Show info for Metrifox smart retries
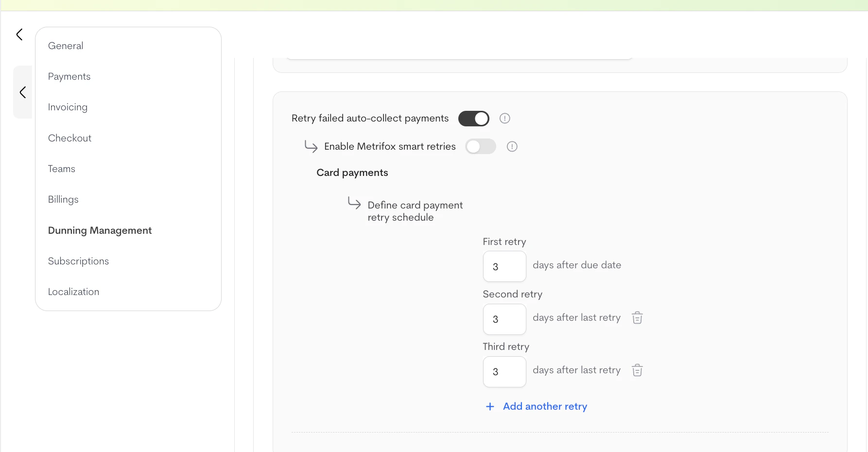 point(512,146)
